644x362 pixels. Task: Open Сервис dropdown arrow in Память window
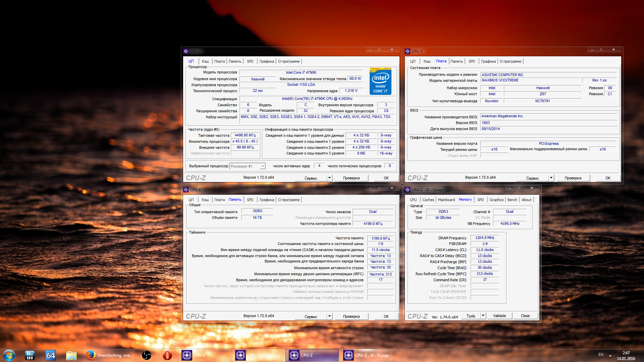329,316
